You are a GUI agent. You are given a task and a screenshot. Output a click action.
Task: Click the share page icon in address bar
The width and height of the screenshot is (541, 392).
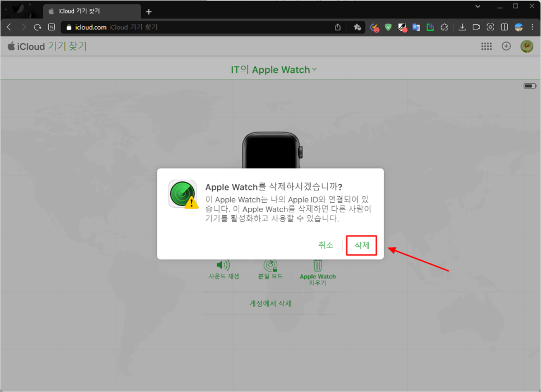(338, 27)
